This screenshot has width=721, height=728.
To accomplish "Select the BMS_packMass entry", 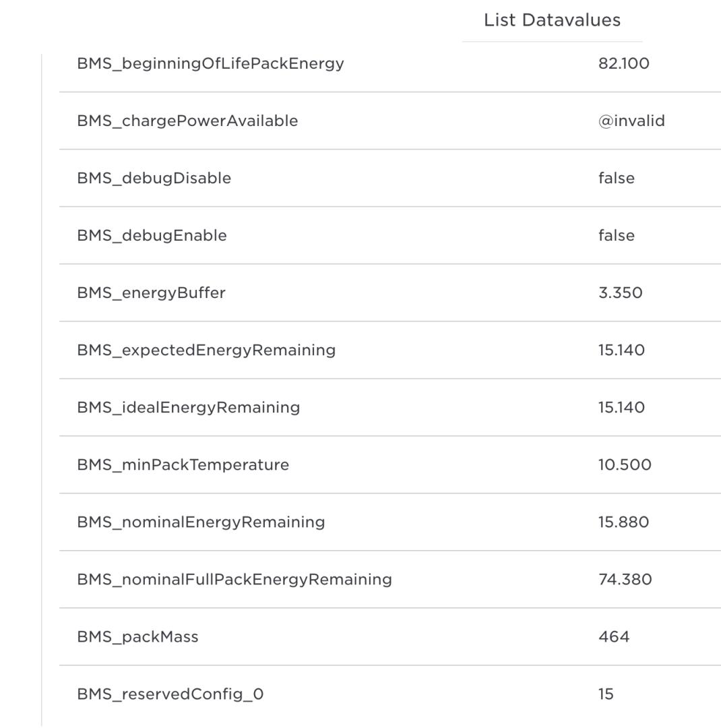I will click(x=137, y=636).
